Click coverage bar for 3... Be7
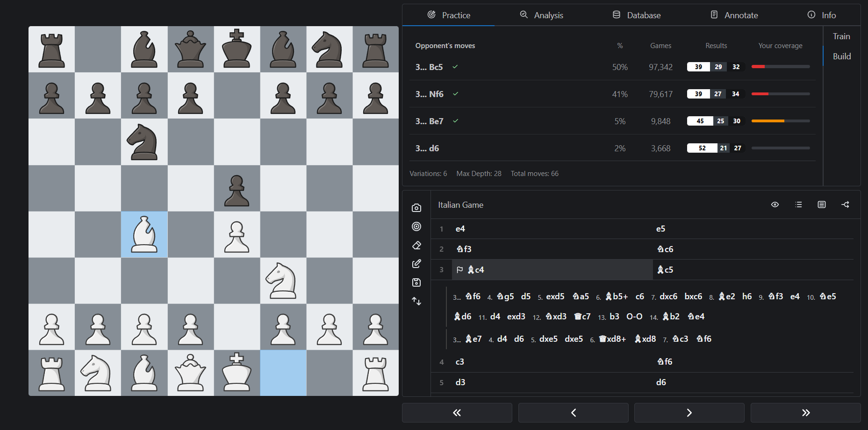868x430 pixels. click(780, 121)
